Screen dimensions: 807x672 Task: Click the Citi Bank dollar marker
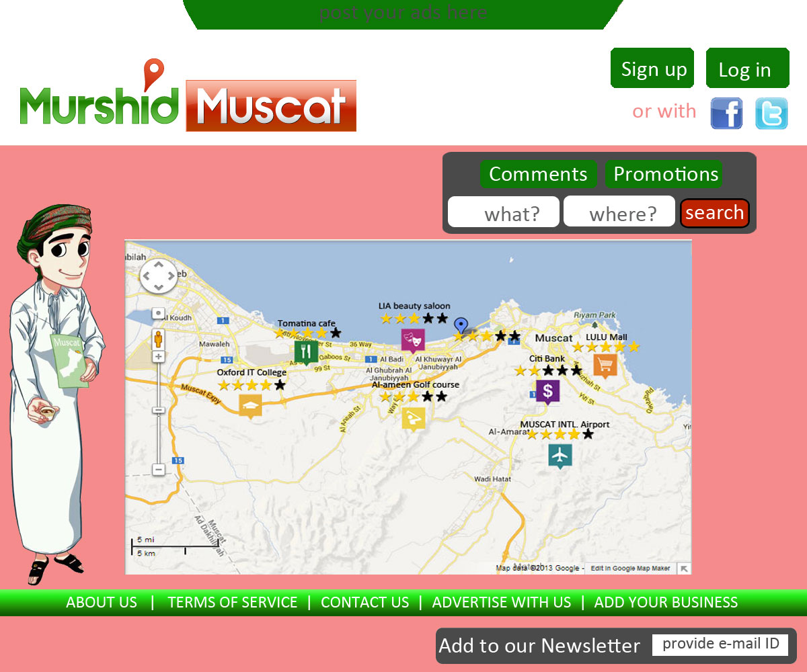(547, 391)
